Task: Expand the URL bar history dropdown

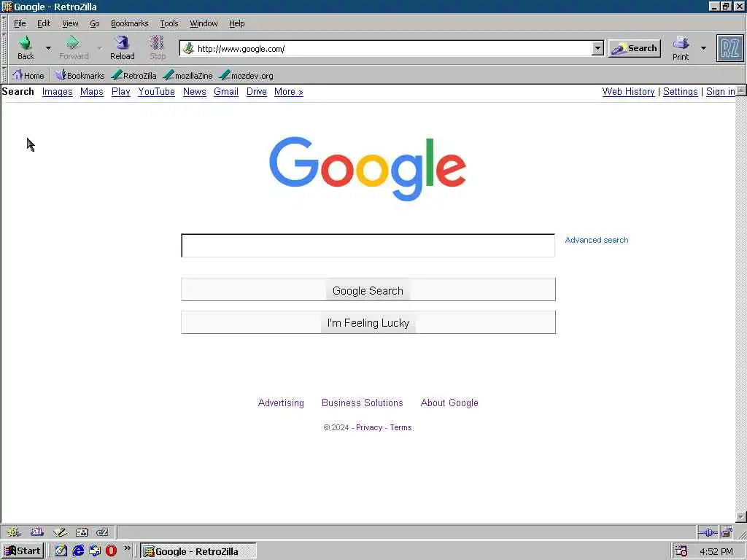Action: 597,48
